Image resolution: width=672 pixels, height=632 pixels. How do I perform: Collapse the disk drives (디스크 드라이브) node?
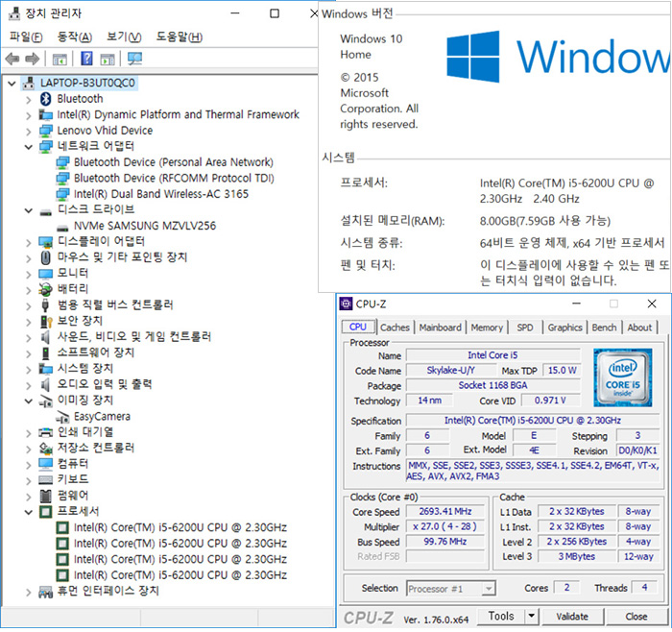[28, 210]
